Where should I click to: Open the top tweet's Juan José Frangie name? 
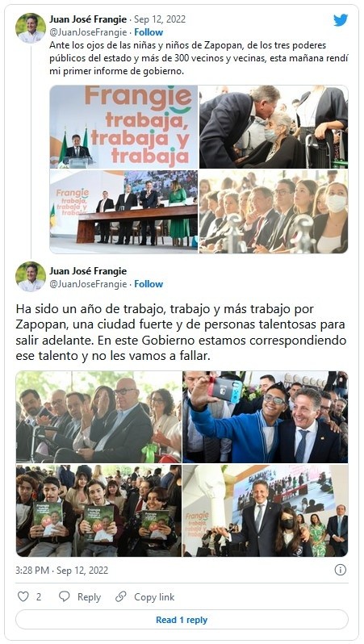(88, 19)
